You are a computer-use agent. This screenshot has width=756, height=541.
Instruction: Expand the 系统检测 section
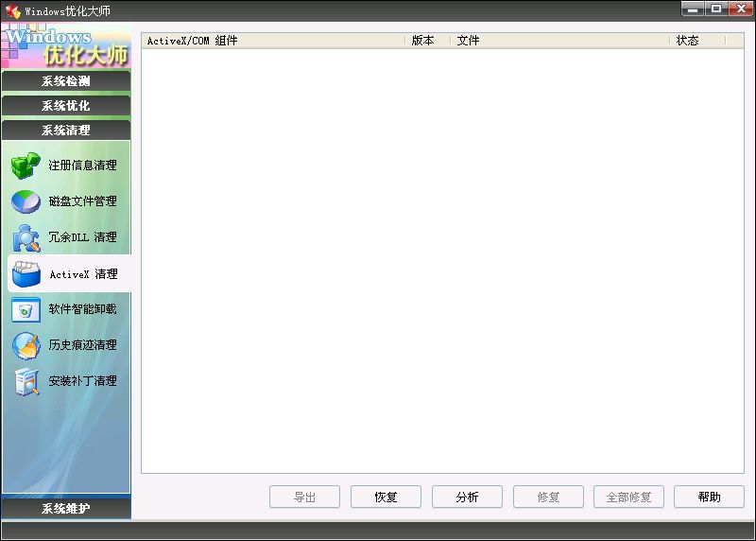(66, 81)
